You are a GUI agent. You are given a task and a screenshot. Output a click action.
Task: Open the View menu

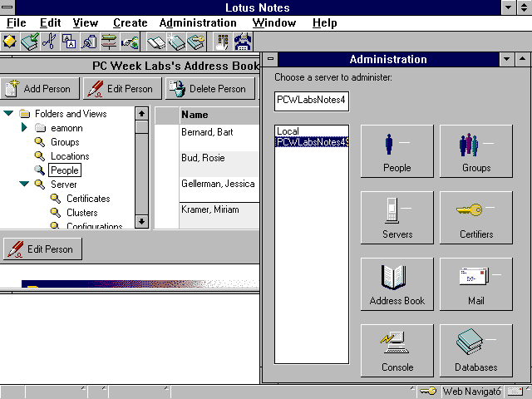[85, 23]
